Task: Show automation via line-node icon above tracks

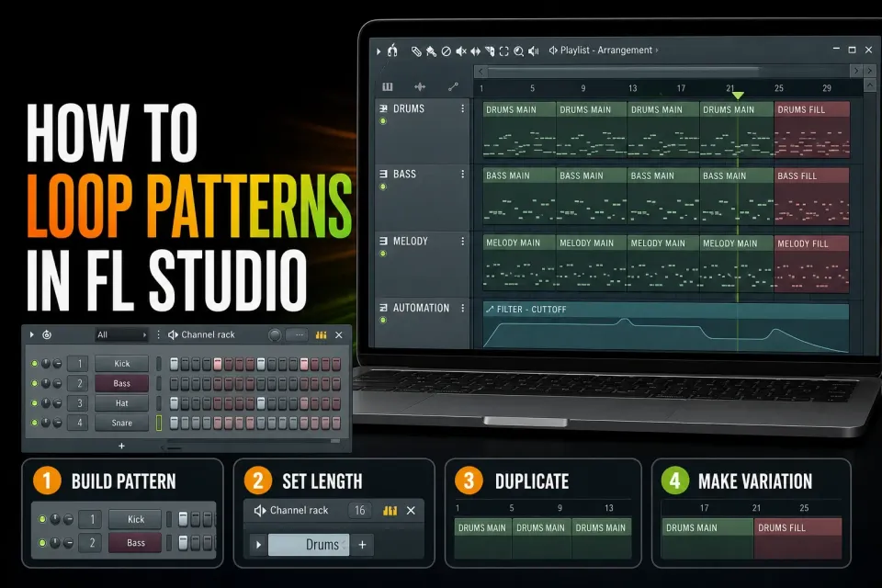Action: click(x=453, y=86)
